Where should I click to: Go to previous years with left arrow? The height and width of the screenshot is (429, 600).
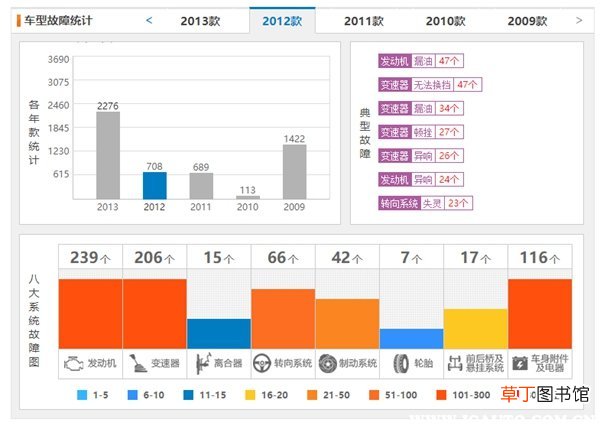pos(149,20)
